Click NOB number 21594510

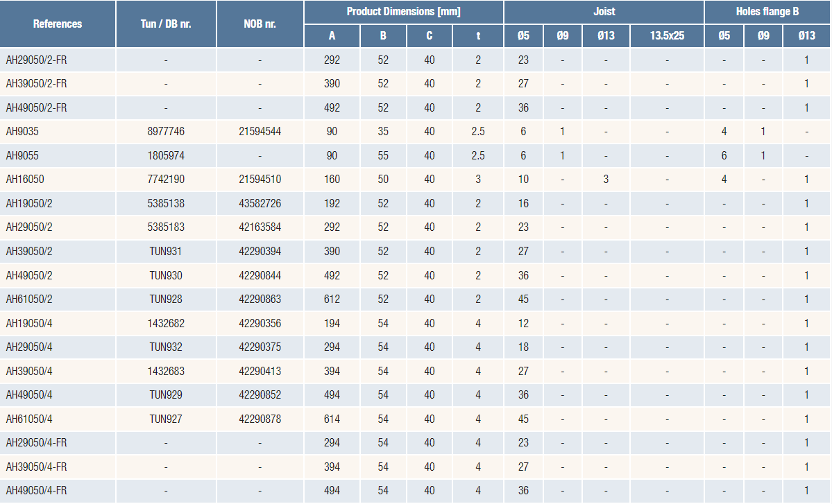point(260,180)
